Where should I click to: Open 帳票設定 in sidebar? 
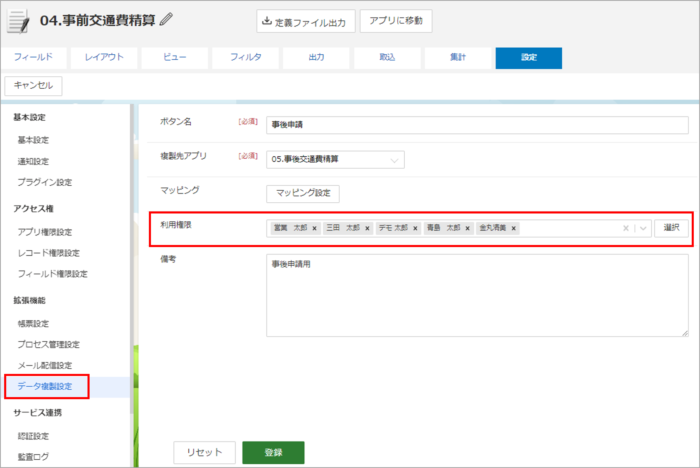click(x=33, y=324)
